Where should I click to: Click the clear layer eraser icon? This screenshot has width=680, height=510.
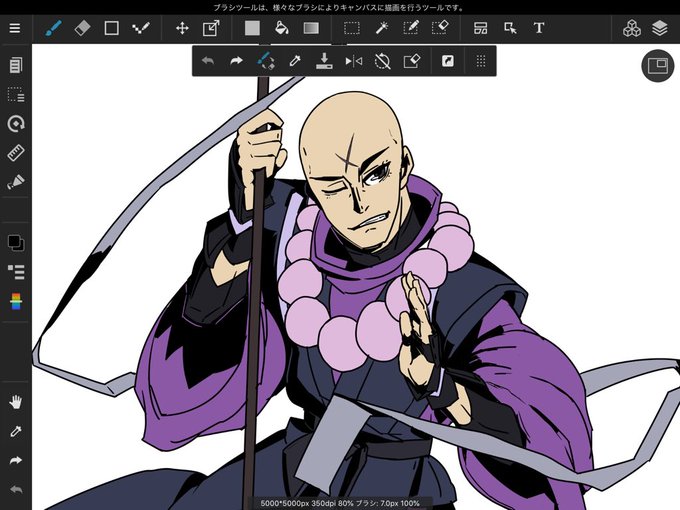point(412,61)
